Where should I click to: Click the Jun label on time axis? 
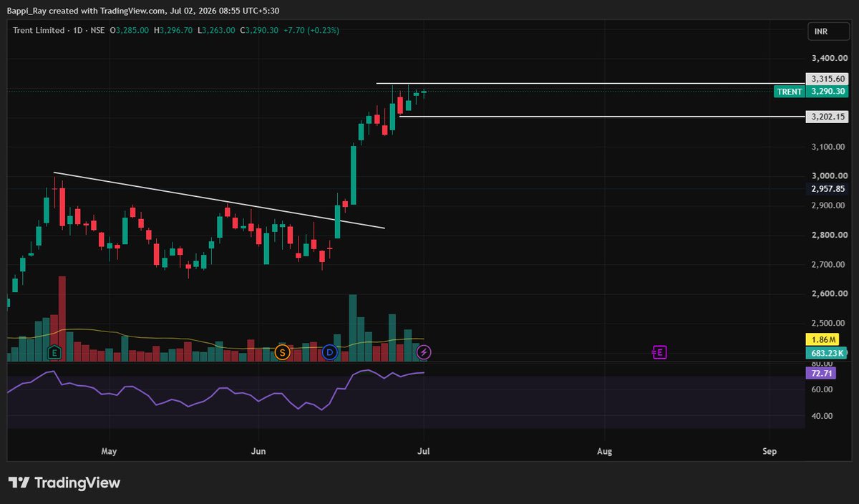tap(259, 451)
